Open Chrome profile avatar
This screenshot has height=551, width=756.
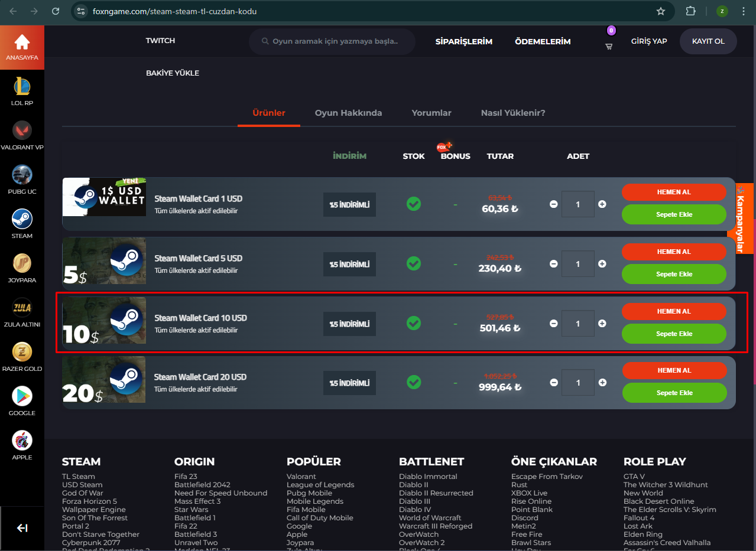click(722, 11)
